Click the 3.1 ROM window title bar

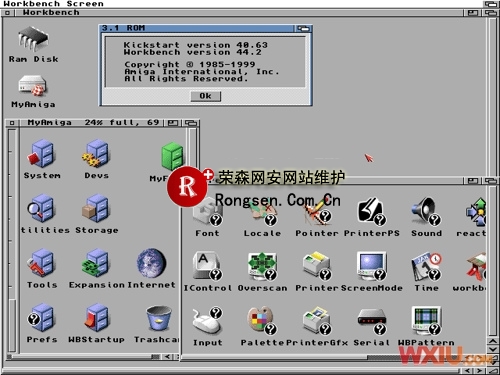tap(197, 28)
